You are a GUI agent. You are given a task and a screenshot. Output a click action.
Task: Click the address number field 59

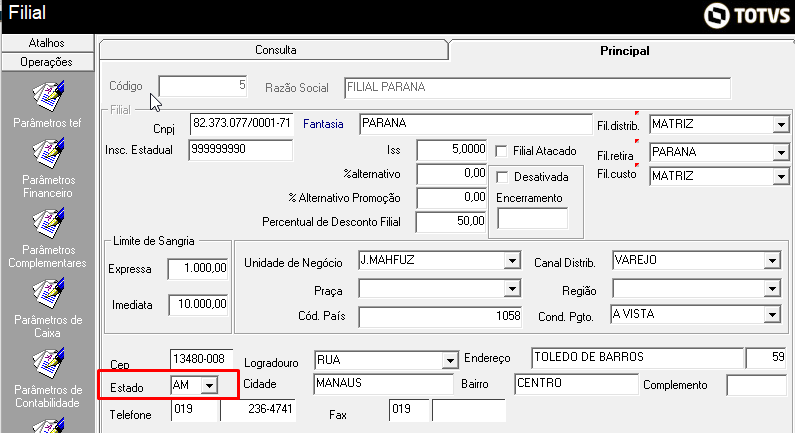[766, 358]
